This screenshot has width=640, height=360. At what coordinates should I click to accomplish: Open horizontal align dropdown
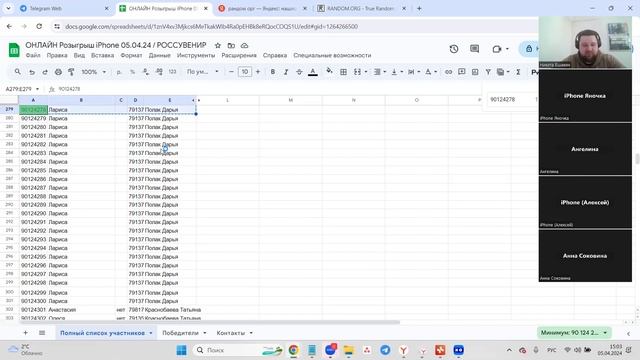point(380,72)
